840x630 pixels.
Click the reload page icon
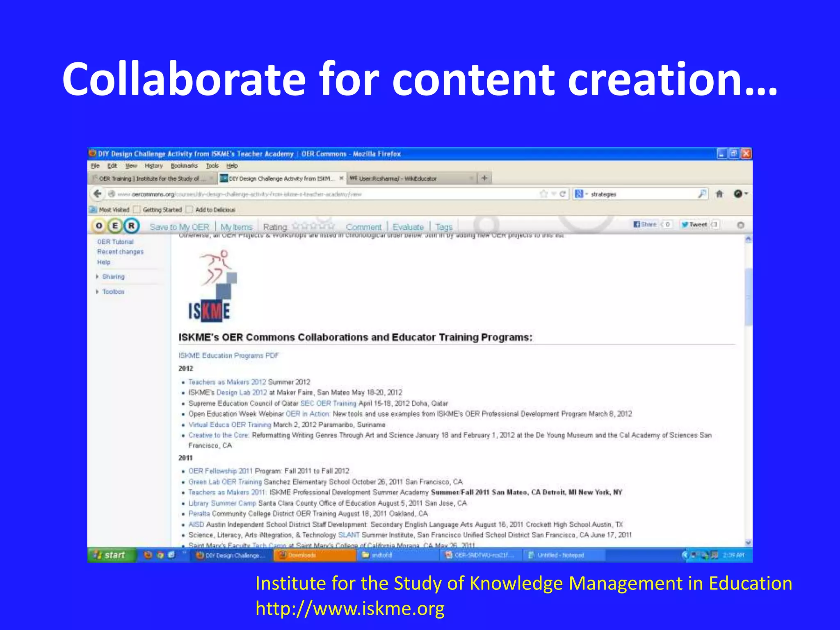point(562,194)
